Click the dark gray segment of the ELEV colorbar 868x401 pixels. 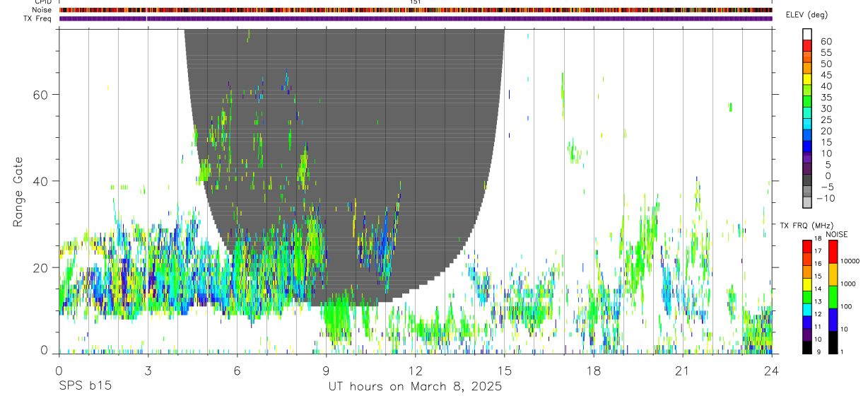tap(807, 181)
